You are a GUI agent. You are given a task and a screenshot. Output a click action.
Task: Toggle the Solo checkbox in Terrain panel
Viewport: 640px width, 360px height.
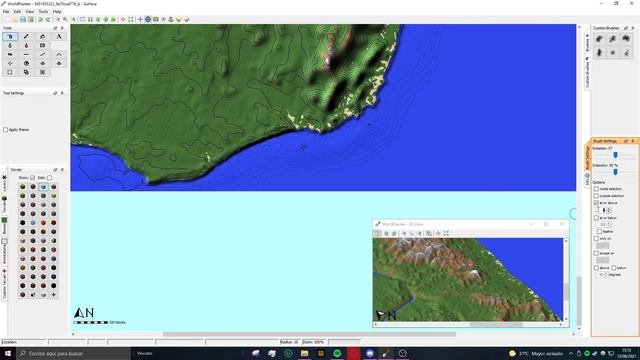point(49,178)
